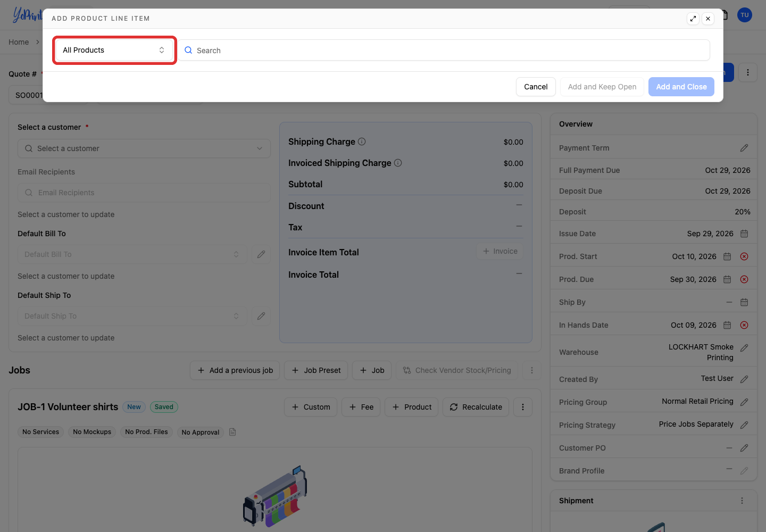The image size is (766, 532).
Task: Click the Home breadcrumb link
Action: (19, 42)
